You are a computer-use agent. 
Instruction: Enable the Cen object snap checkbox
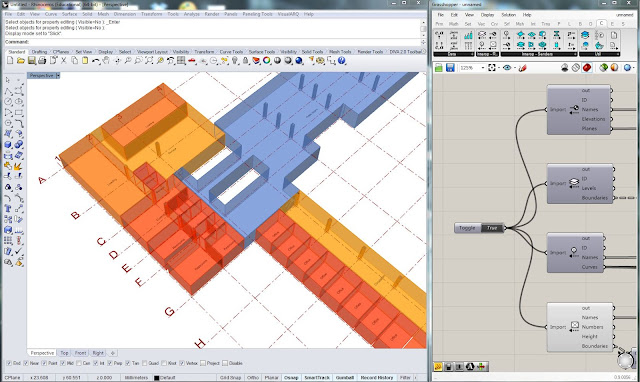(79, 363)
